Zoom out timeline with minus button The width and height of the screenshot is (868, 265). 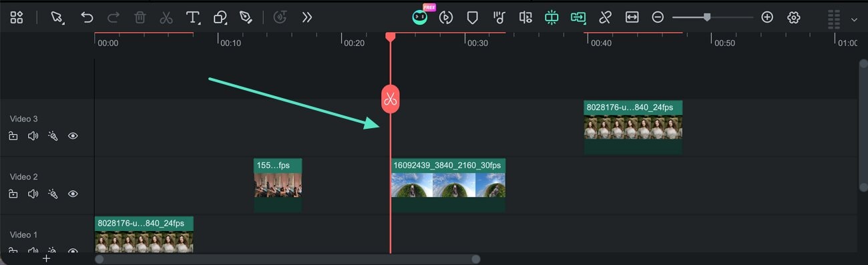pyautogui.click(x=658, y=18)
